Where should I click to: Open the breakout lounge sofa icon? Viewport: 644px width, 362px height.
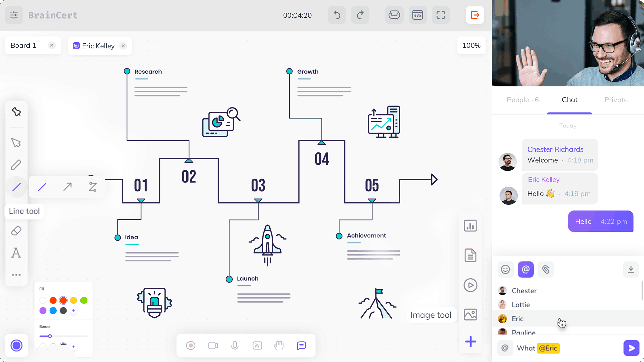click(394, 15)
